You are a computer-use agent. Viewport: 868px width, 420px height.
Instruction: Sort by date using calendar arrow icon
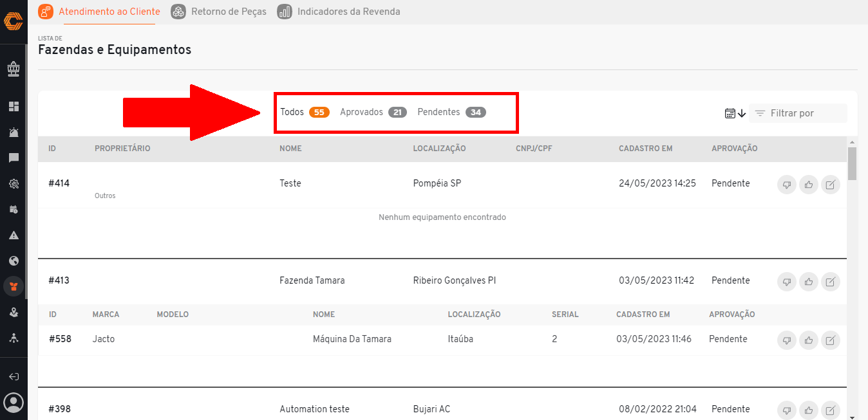(735, 113)
